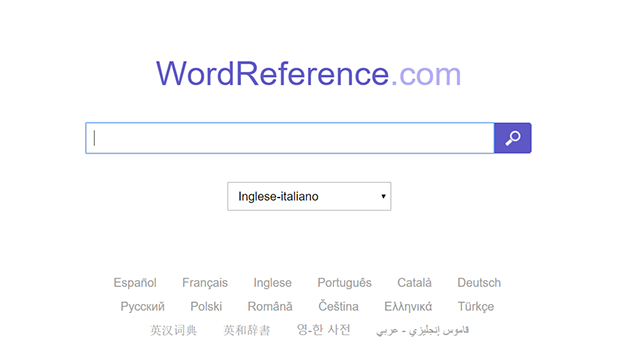
Task: Focus the word search input field
Action: tap(290, 138)
